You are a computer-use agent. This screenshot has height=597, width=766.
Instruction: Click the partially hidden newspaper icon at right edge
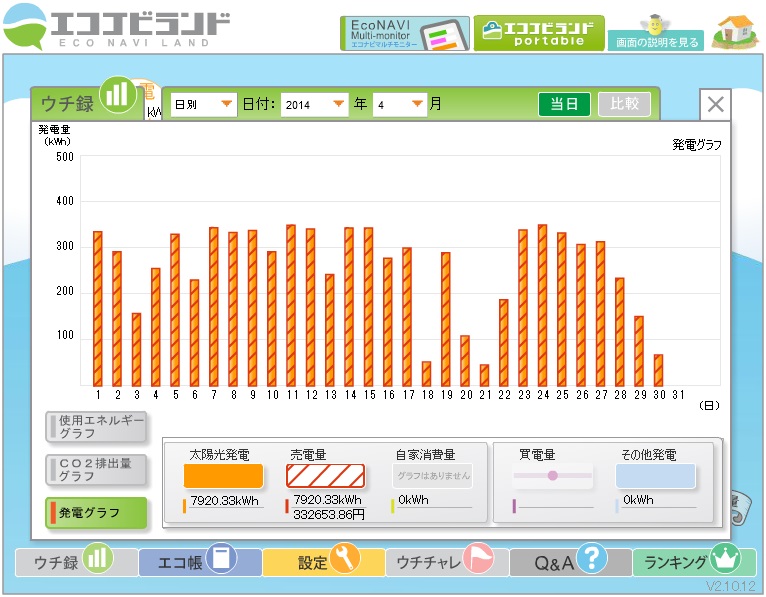[x=742, y=508]
